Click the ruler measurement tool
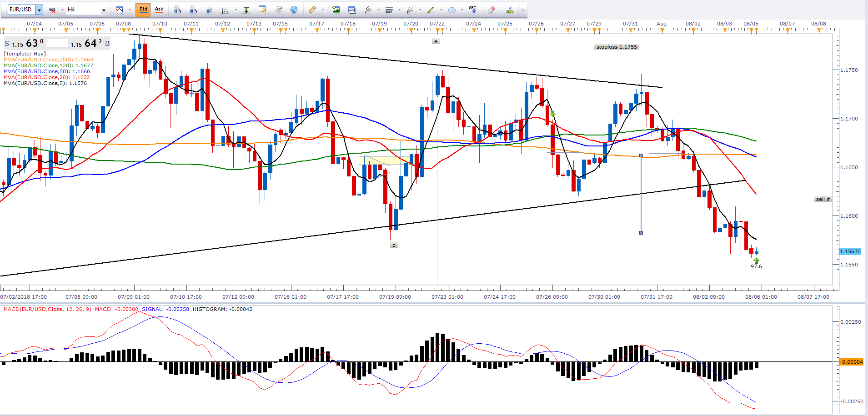868x416 pixels. pyautogui.click(x=312, y=10)
